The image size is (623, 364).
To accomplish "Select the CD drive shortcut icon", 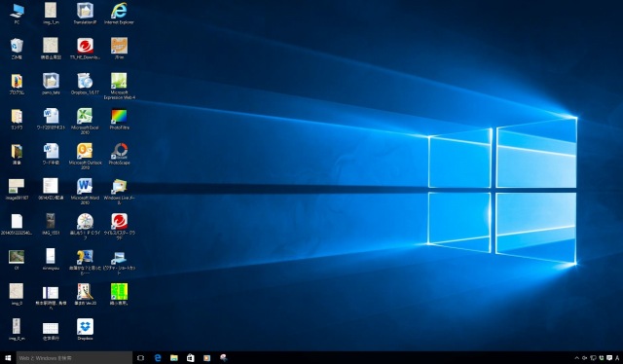I will click(85, 226).
